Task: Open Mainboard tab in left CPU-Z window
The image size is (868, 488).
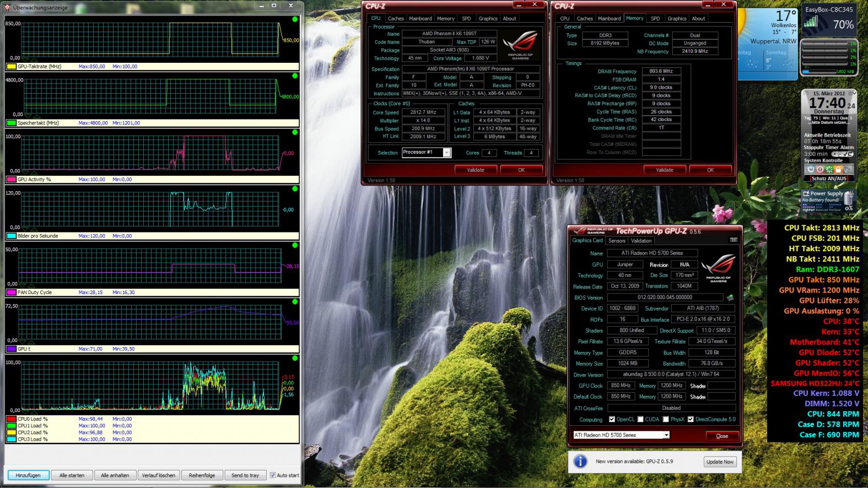Action: click(420, 18)
